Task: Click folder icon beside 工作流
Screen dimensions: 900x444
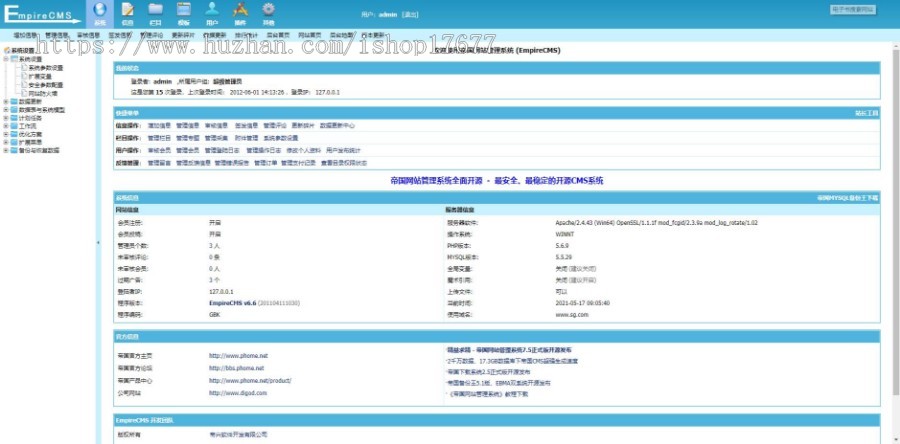Action: [14, 126]
